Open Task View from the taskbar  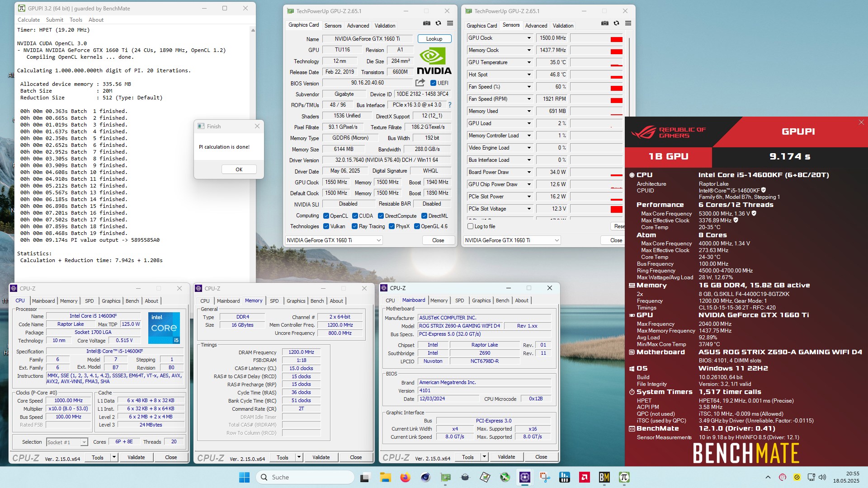tap(365, 477)
